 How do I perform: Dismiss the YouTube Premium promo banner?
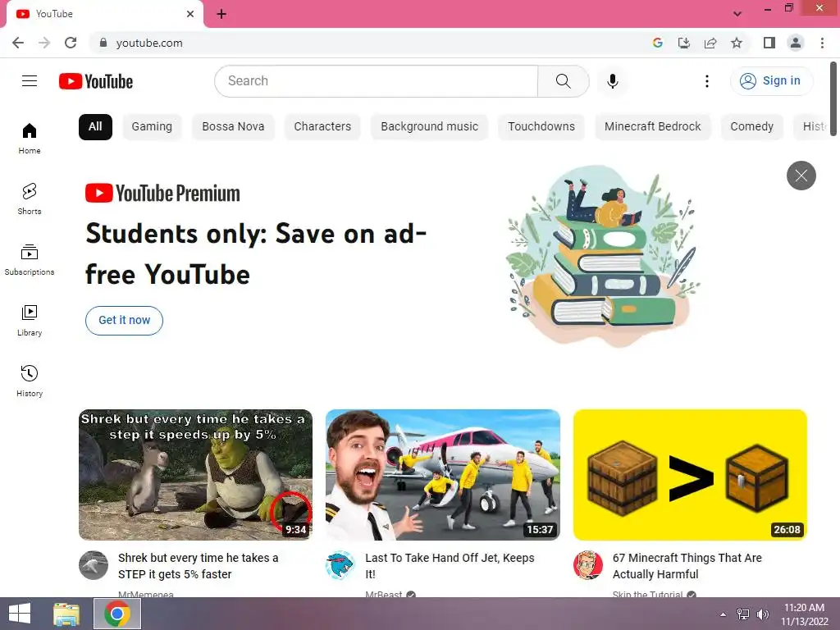801,176
